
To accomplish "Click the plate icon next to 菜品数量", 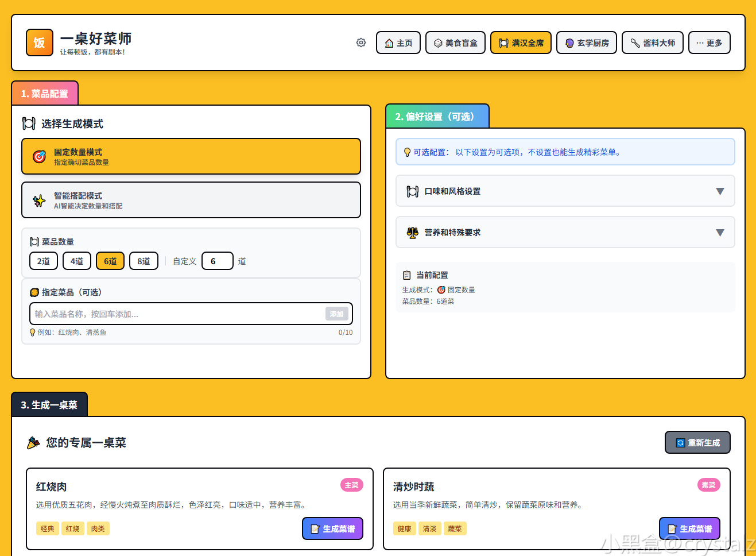I will click(x=34, y=242).
